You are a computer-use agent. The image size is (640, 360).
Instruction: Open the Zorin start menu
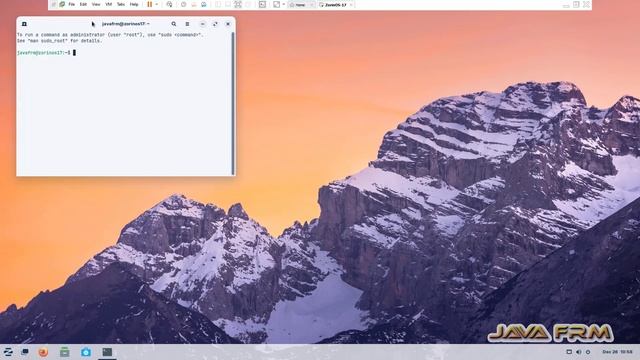click(x=8, y=352)
